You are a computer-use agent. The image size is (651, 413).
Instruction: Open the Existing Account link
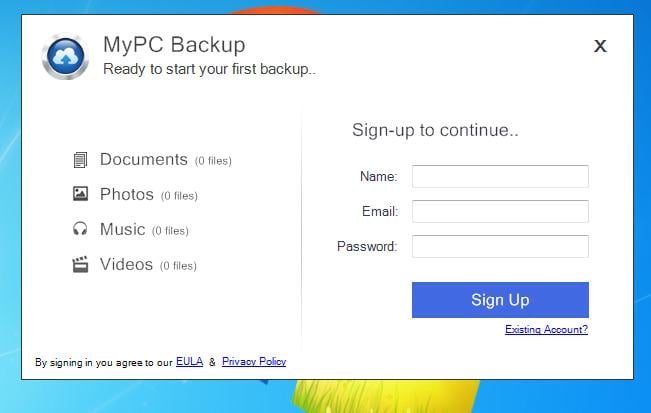pyautogui.click(x=546, y=330)
